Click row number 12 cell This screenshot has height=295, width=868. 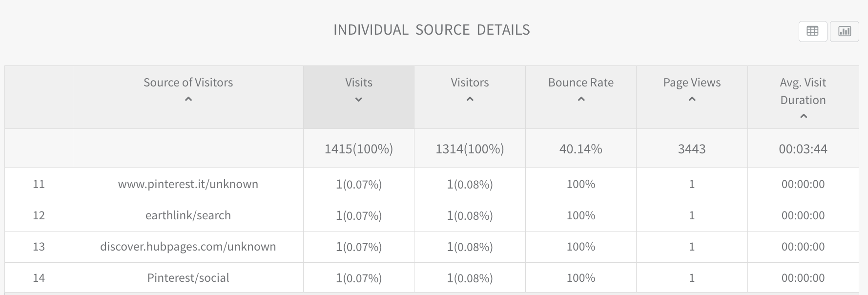pos(39,215)
